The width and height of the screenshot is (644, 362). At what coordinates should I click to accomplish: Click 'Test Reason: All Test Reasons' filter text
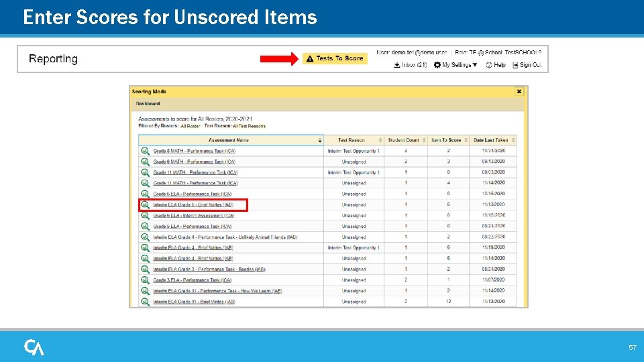coord(235,126)
